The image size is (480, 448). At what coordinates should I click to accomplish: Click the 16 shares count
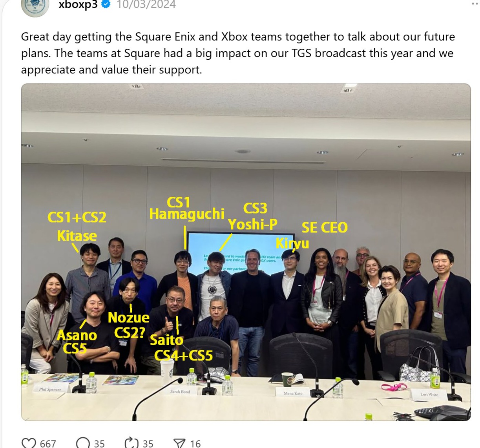195,444
